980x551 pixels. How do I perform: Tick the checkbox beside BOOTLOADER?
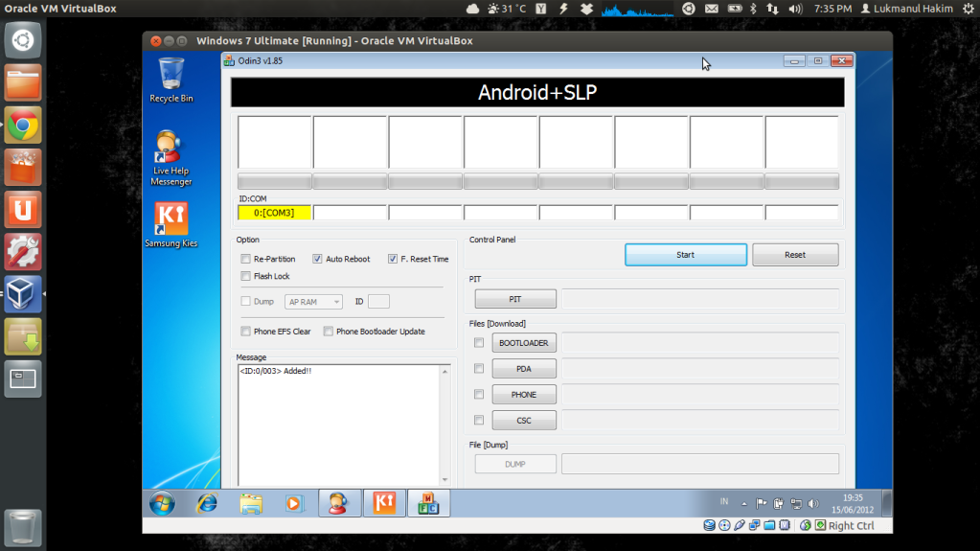pos(479,343)
